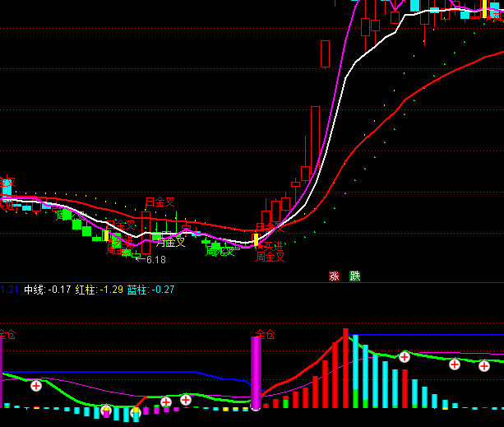Click the plus marker on the yellow histogram bar

105,409
